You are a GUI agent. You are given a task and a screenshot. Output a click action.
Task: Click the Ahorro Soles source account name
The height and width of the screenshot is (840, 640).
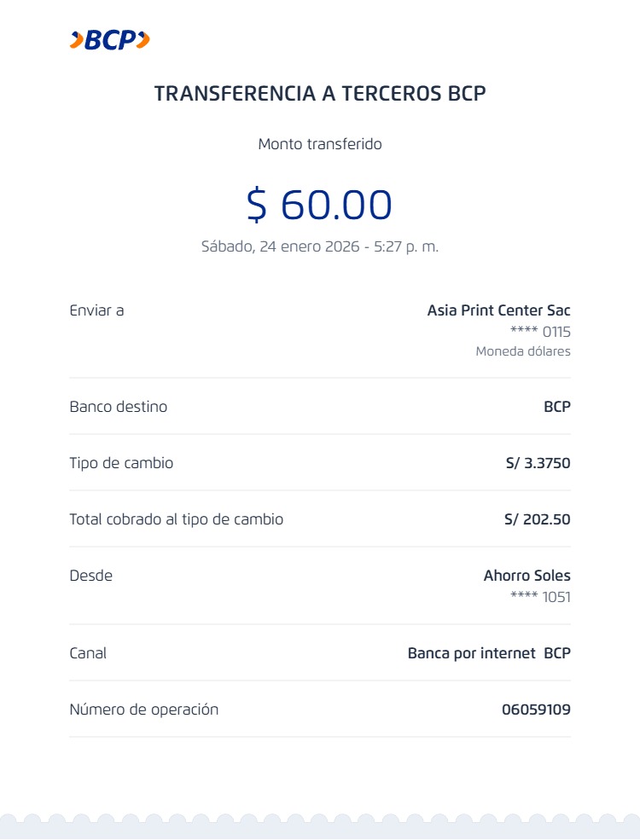point(527,576)
